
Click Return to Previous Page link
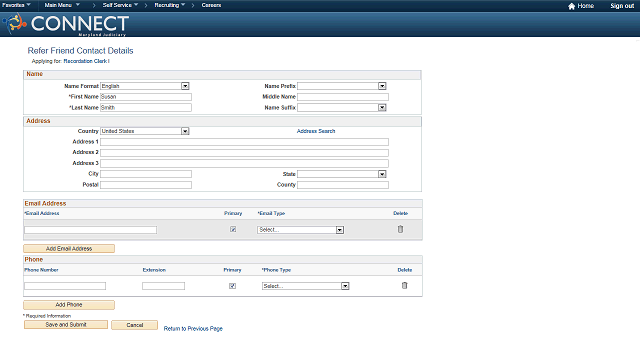[193, 329]
